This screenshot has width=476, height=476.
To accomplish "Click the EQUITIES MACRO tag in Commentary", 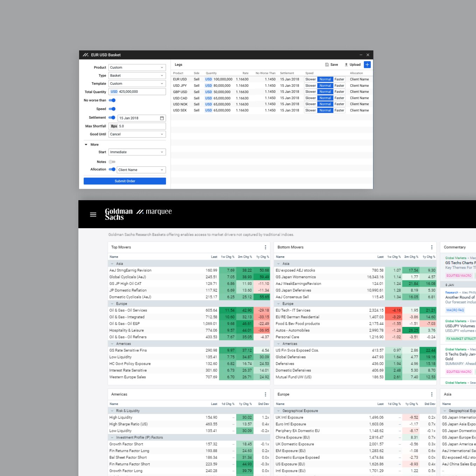I will click(458, 276).
